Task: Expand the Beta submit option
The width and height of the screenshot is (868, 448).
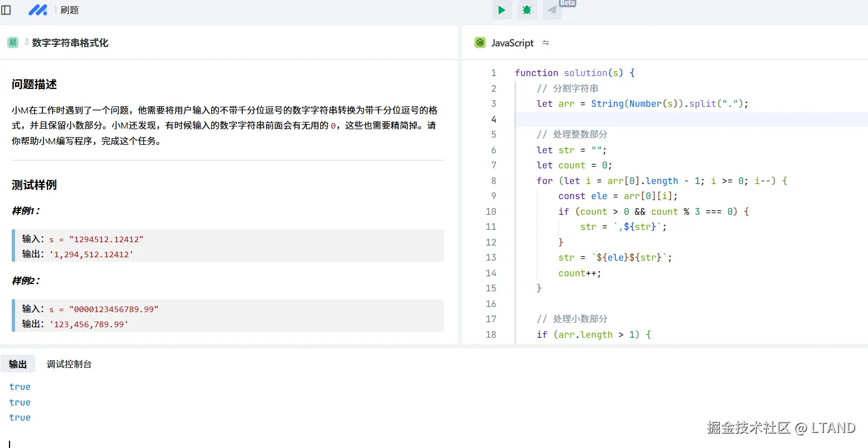Action: coord(566,3)
